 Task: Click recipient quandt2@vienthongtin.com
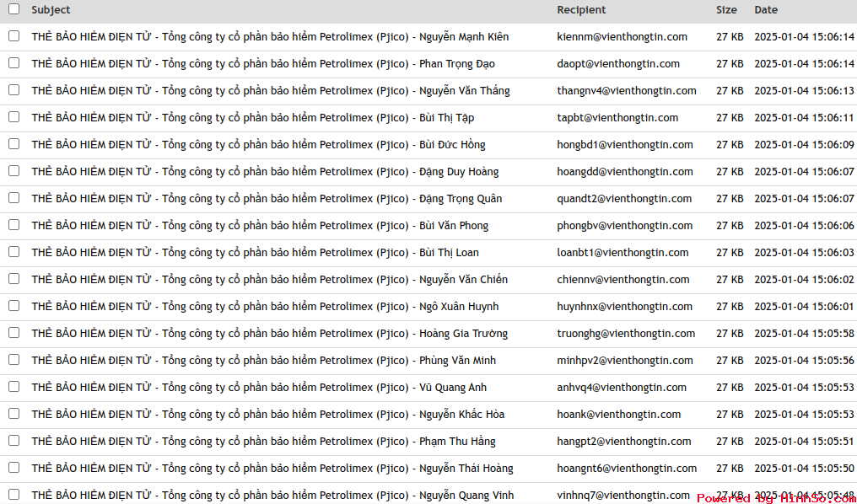coord(624,199)
